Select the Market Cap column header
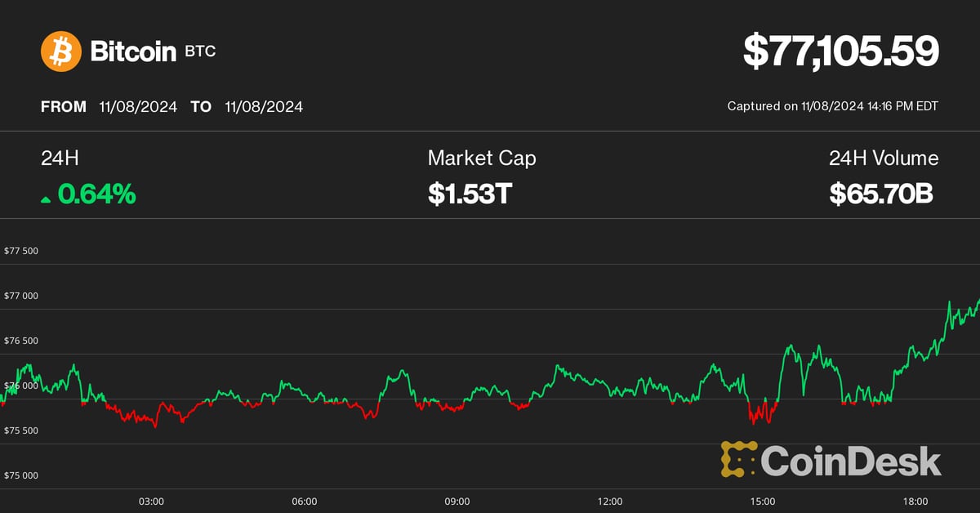Viewport: 980px width, 513px height. [481, 158]
